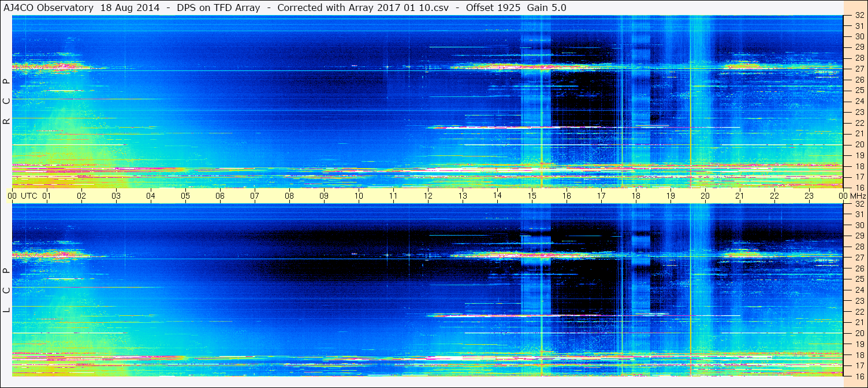The image size is (868, 388).
Task: Click the 10 hour time marker
Action: (x=359, y=196)
